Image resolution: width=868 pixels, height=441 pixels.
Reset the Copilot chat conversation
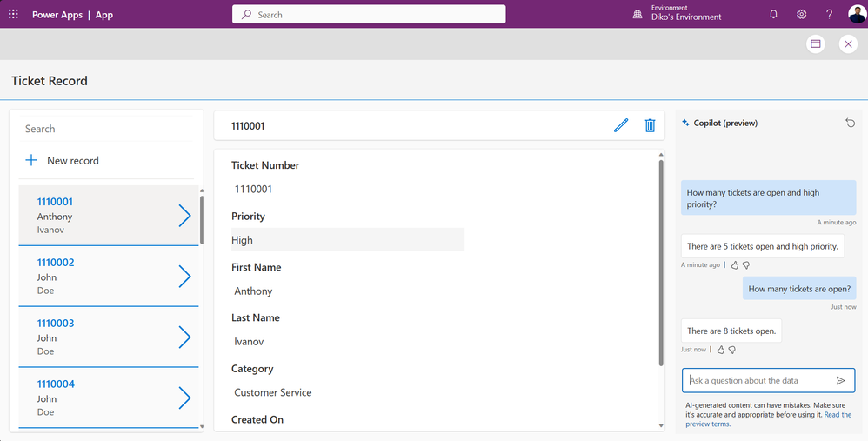(850, 123)
